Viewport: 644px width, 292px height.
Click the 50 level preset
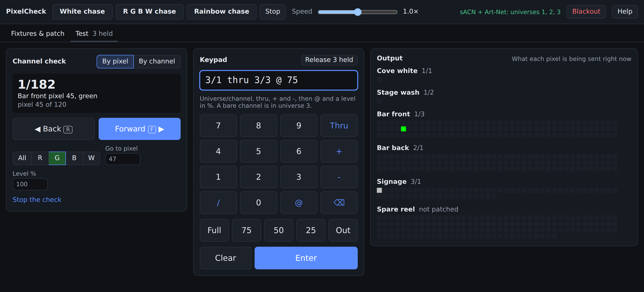[279, 230]
